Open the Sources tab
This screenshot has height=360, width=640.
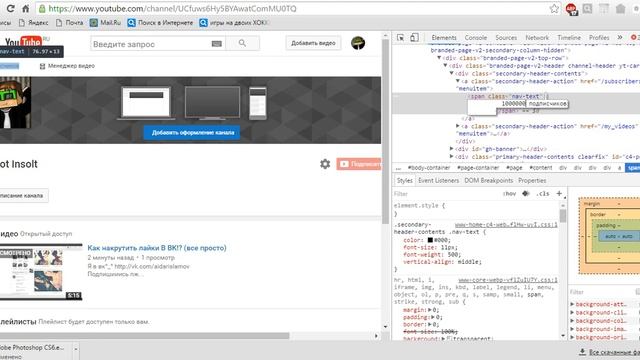point(506,37)
